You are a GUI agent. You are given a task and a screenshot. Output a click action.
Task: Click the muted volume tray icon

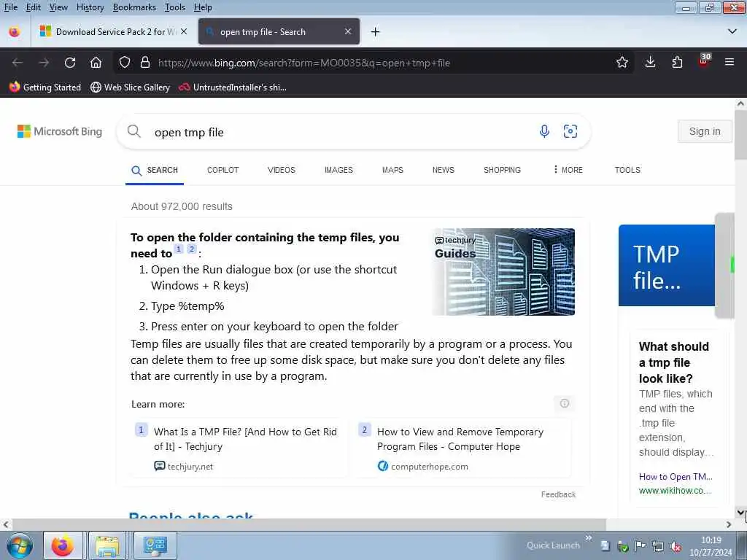pyautogui.click(x=675, y=547)
